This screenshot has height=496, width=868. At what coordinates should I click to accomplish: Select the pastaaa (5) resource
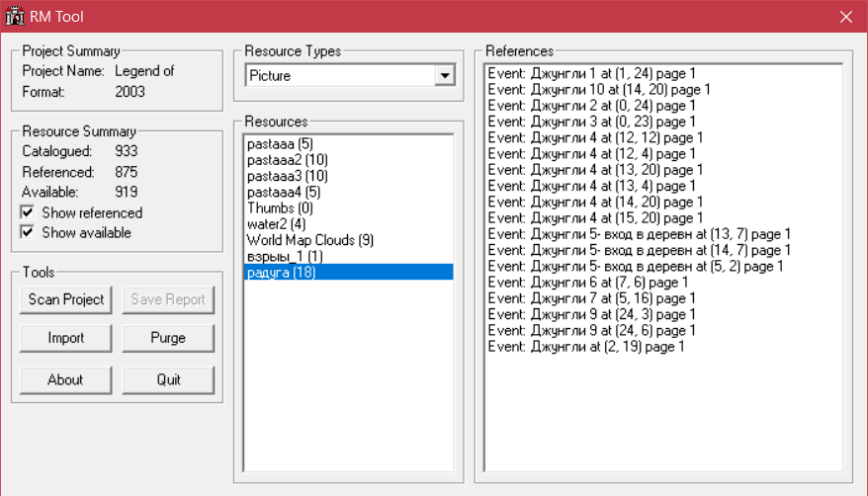tap(280, 144)
